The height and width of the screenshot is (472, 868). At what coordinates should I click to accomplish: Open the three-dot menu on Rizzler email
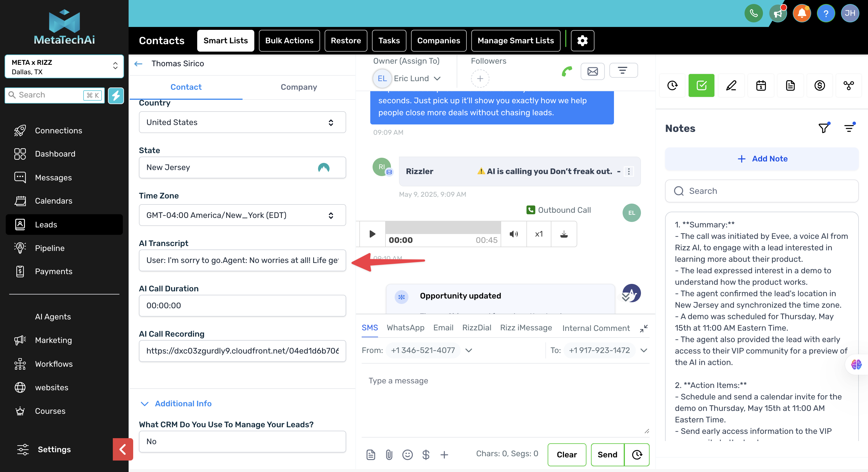click(628, 171)
